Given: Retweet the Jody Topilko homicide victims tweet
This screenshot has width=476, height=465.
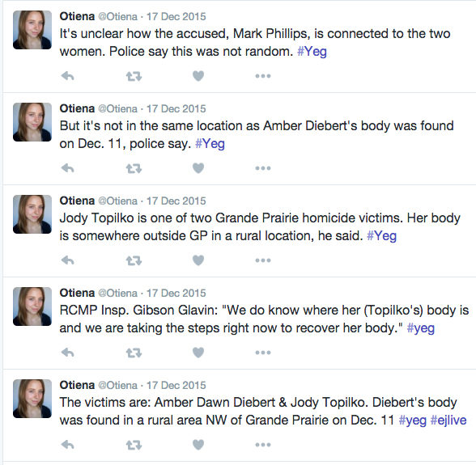Looking at the screenshot, I should 134,260.
